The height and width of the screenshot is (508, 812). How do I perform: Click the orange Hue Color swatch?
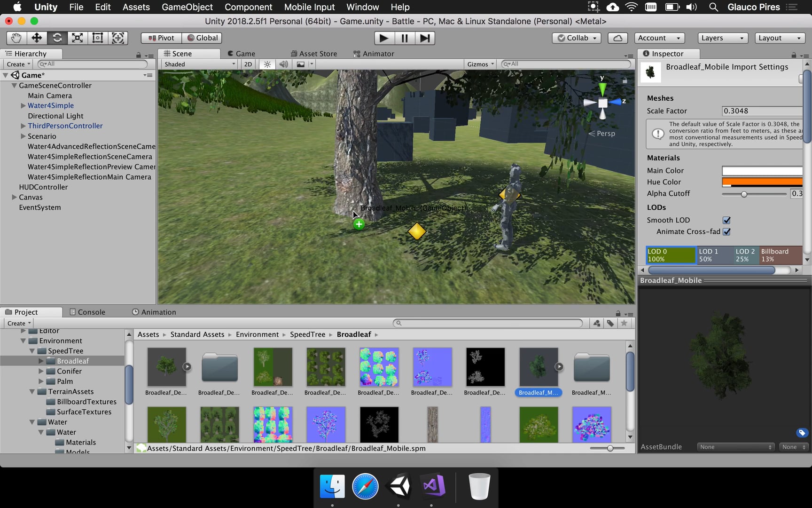(762, 182)
